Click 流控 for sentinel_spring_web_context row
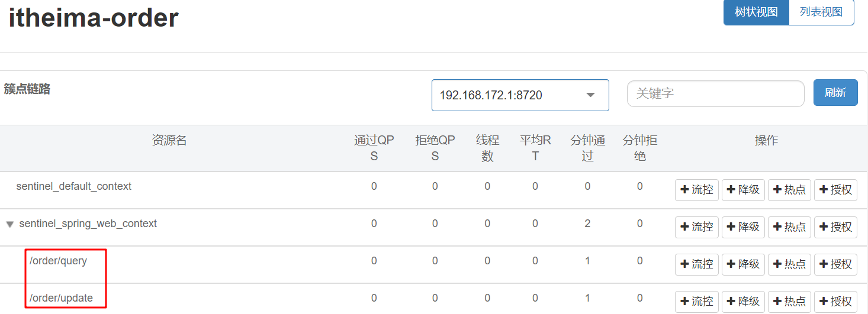This screenshot has height=314, width=868. 697,227
